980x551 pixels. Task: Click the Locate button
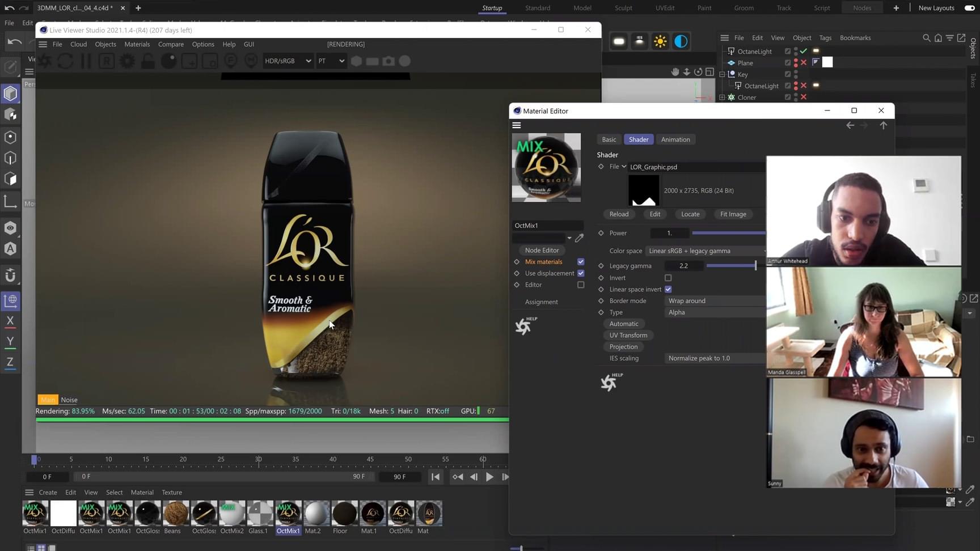[x=690, y=214]
